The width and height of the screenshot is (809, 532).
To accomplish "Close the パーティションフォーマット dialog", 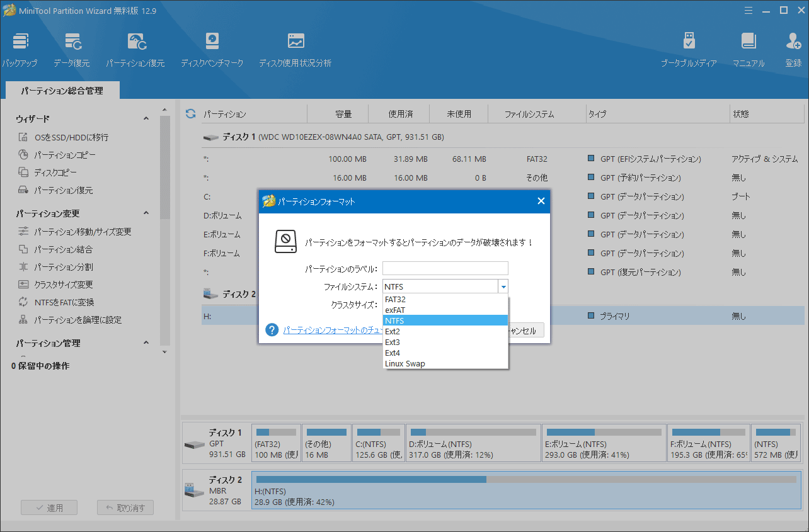I will tap(541, 201).
